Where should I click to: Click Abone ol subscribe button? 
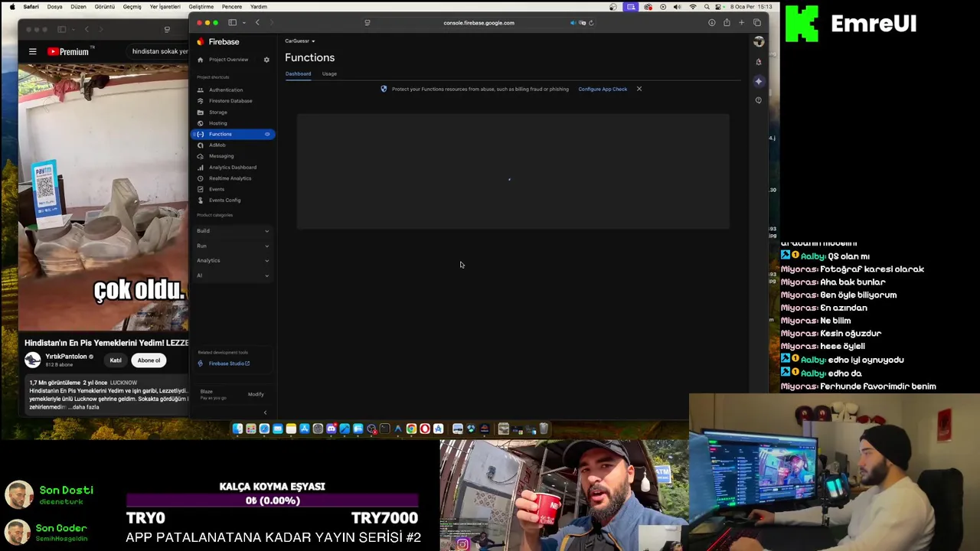tap(149, 360)
